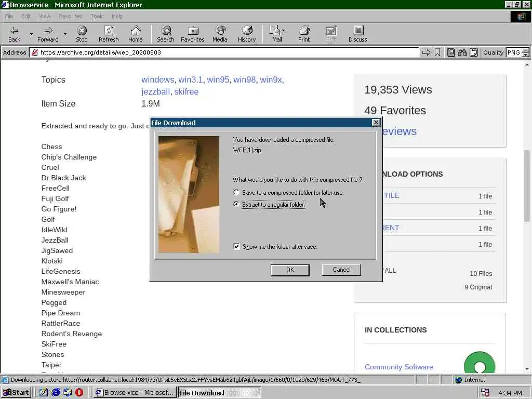This screenshot has width=532, height=399.
Task: Go back using the Back toolbar button
Action: pos(14,34)
